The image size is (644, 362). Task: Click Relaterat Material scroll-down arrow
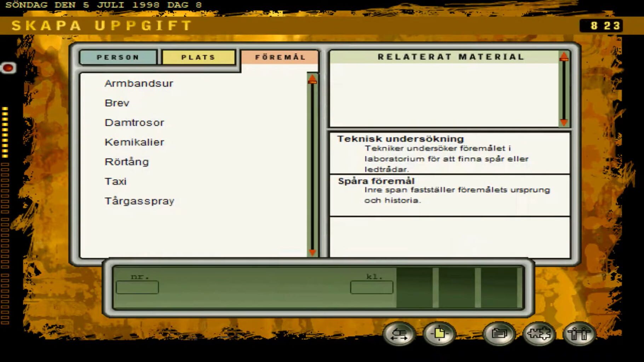(564, 122)
